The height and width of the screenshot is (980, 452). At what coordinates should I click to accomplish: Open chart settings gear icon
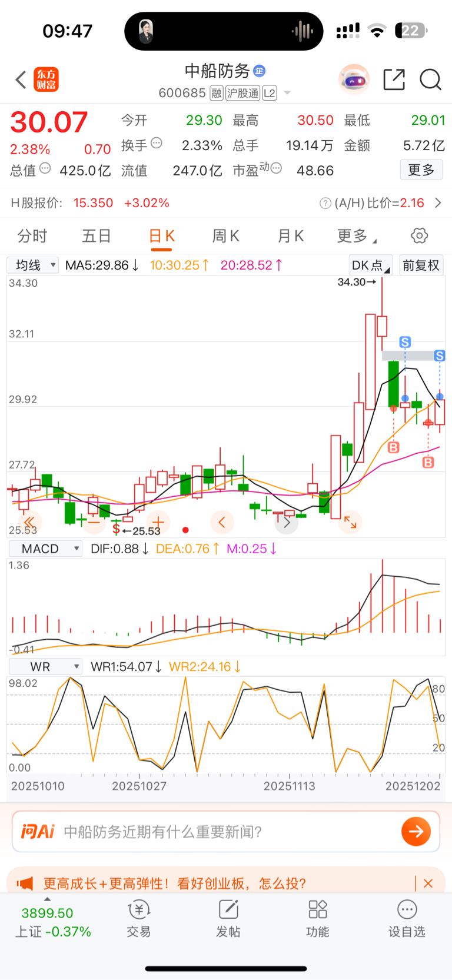(420, 236)
